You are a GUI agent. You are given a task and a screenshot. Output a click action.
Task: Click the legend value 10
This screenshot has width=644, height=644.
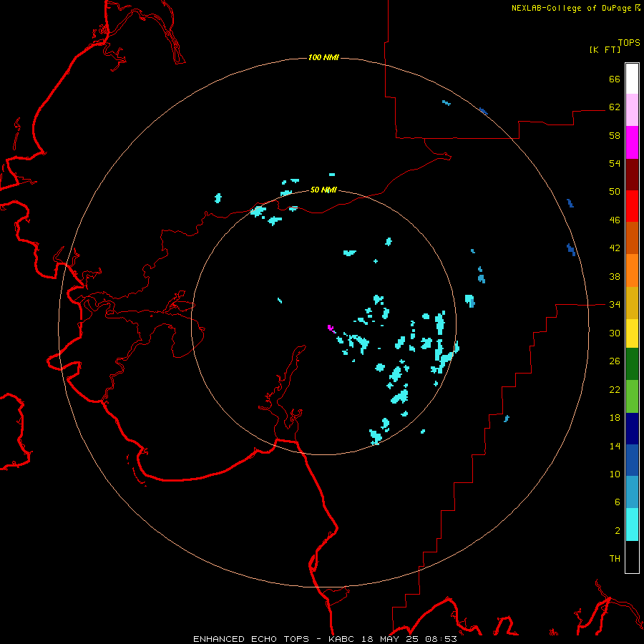[615, 474]
